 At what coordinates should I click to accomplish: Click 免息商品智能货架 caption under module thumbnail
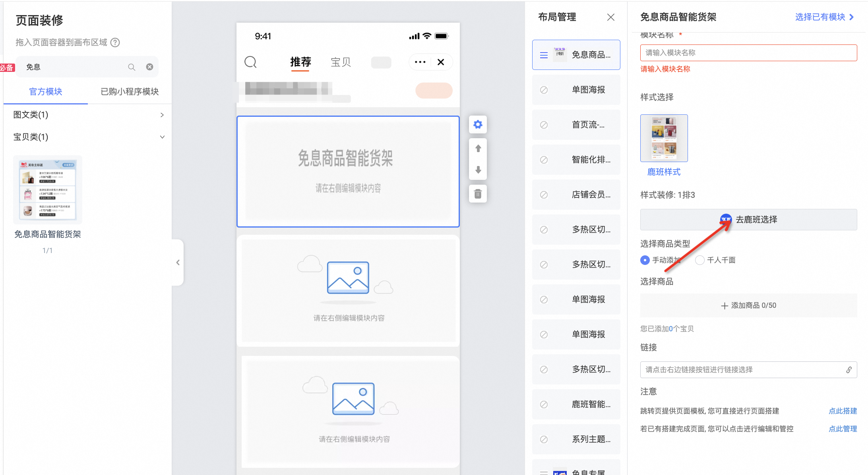click(x=48, y=234)
